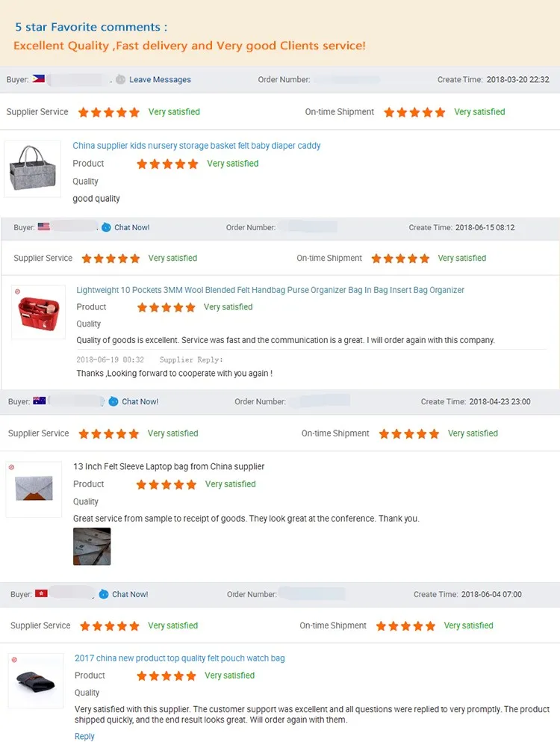Click chat bubble icon in Hong Kong buyer row
This screenshot has height=751, width=560.
click(104, 594)
